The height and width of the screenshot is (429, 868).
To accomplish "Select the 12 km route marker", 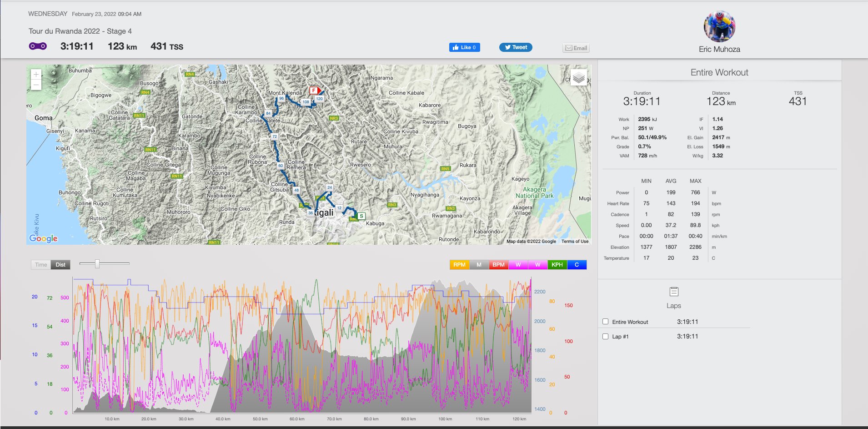I will 339,208.
